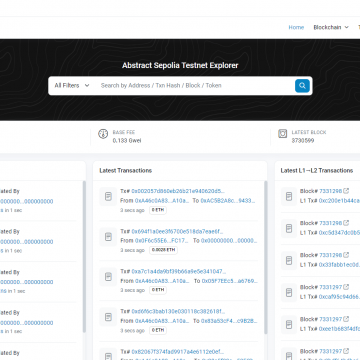Viewport: 360px width, 360px height.
Task: Open transaction 0xa7c1a4da9bf39b66a9e5e341047
Action: tap(179, 272)
